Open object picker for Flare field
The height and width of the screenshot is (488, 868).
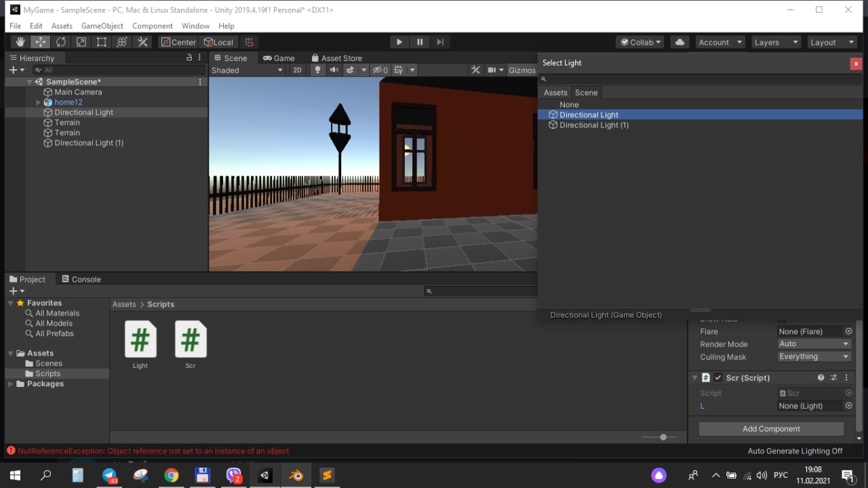pyautogui.click(x=848, y=331)
